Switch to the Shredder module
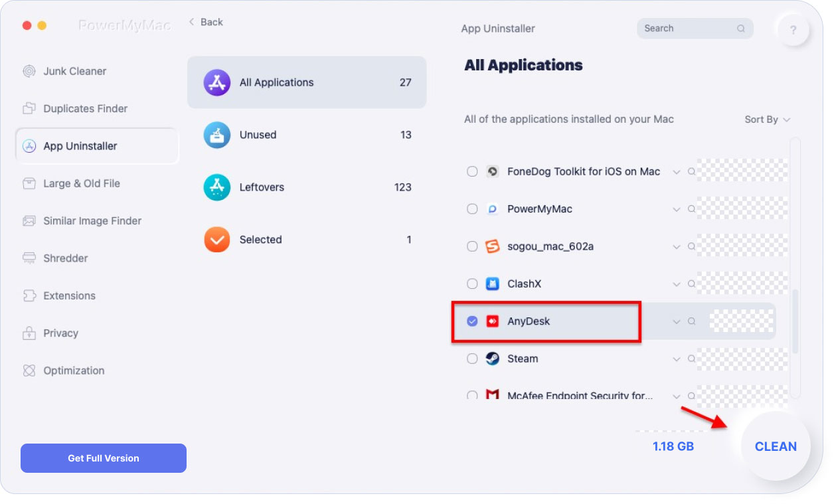The height and width of the screenshot is (504, 834). pyautogui.click(x=97, y=258)
